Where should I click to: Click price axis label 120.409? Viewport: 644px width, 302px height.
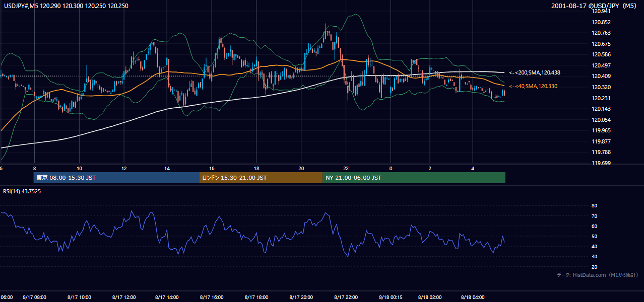click(602, 77)
